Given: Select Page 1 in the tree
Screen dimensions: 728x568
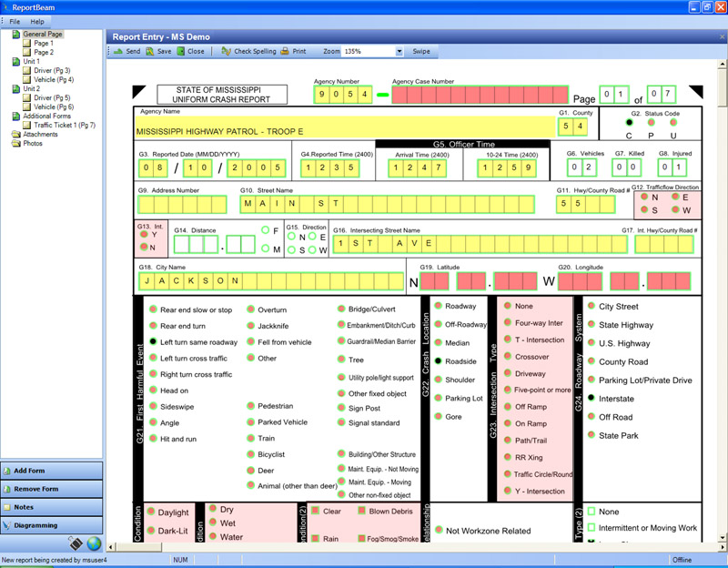Looking at the screenshot, I should pos(44,43).
